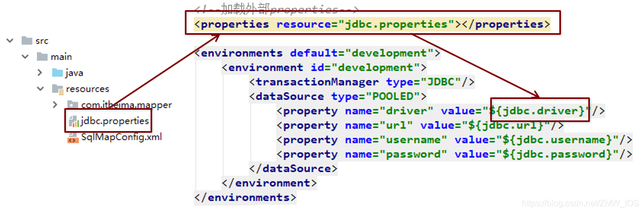Click the resources folder icon
Viewport: 644px width, 213px height.
(57, 89)
